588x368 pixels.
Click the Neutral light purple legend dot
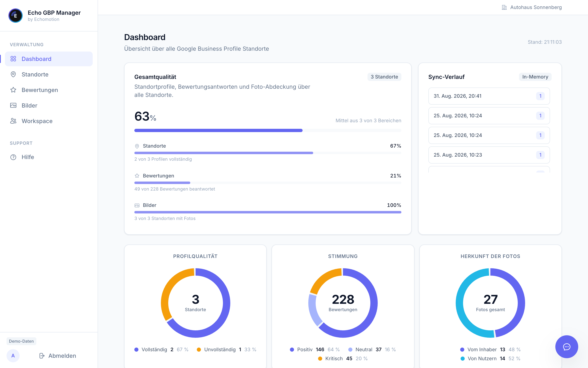point(350,350)
